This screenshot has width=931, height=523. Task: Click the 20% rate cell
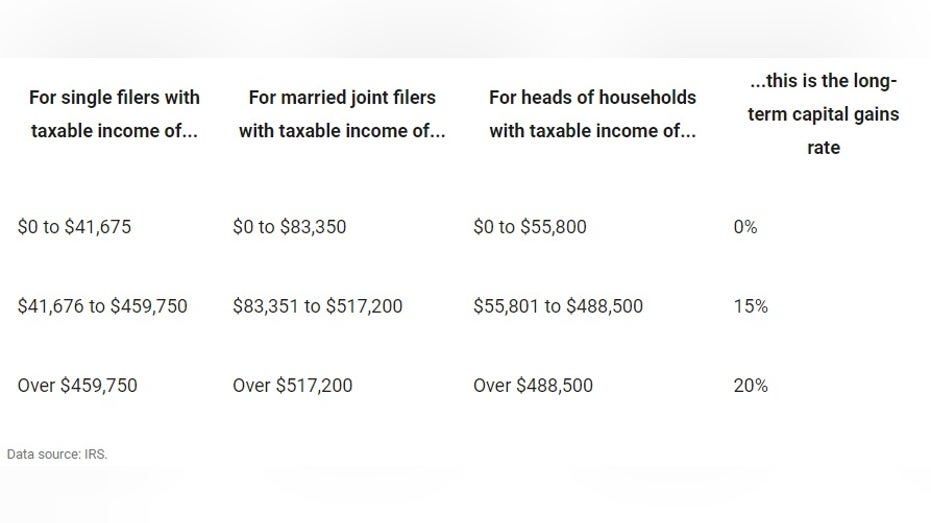pyautogui.click(x=750, y=386)
